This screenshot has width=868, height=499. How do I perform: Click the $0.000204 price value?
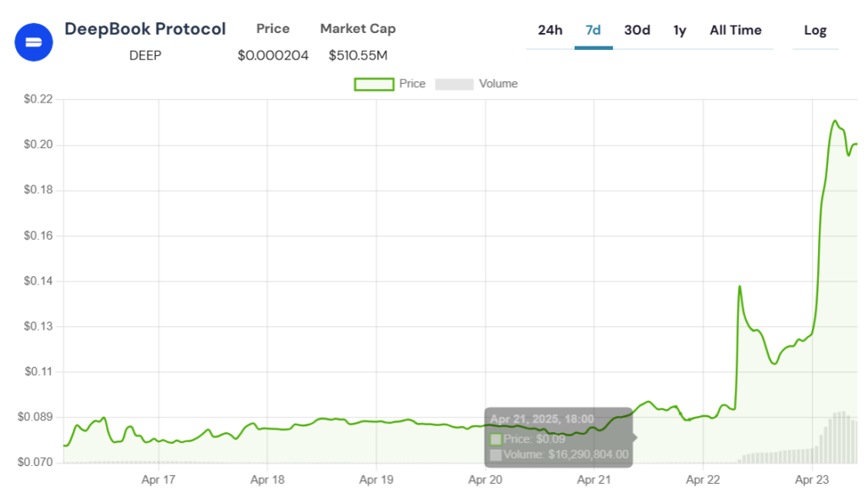[273, 55]
